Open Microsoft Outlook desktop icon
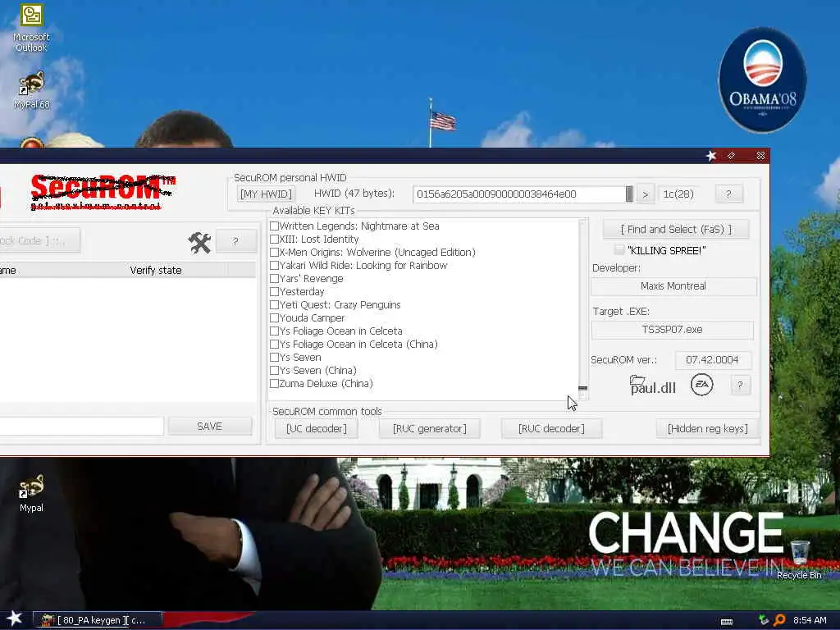This screenshot has height=630, width=840. 31,28
